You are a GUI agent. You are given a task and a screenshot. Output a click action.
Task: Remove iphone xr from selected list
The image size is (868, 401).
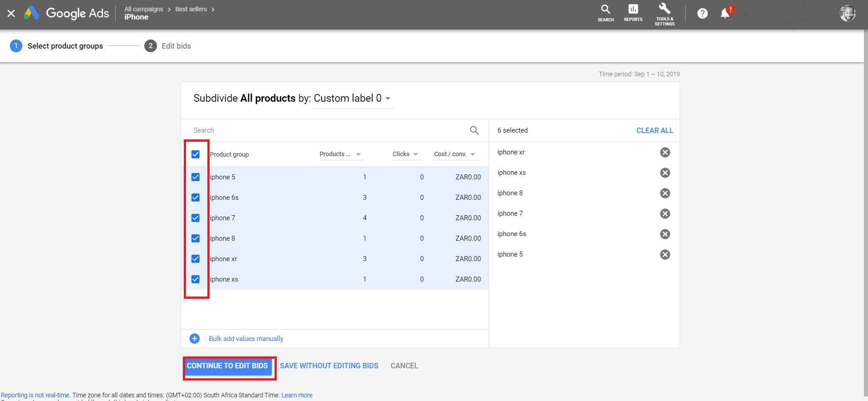coord(665,152)
